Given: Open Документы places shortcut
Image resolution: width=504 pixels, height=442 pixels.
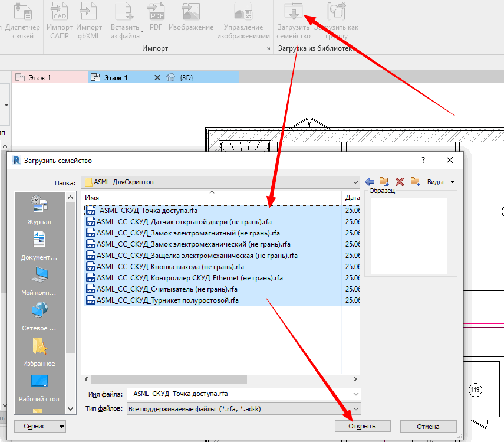Looking at the screenshot, I should (x=39, y=246).
